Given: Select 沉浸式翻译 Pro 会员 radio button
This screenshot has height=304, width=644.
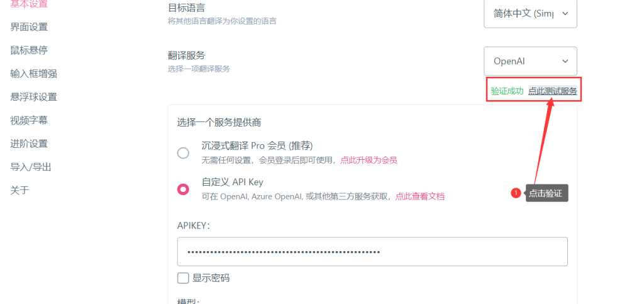Looking at the screenshot, I should [x=183, y=153].
